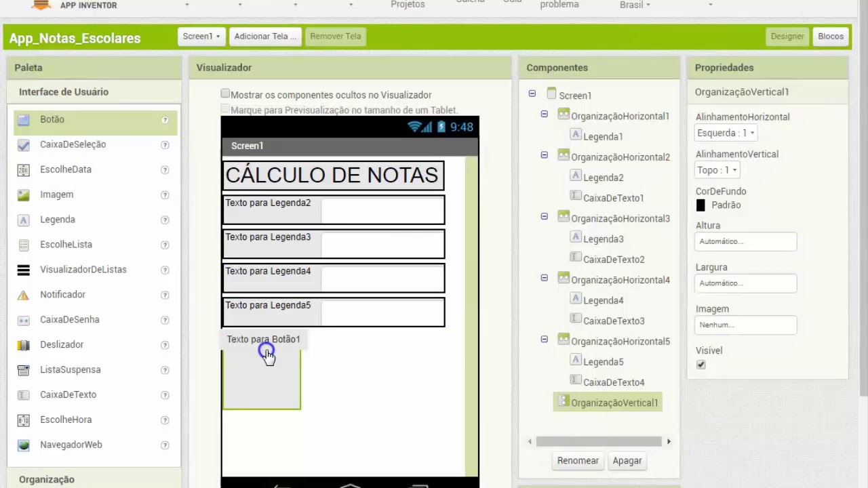Open CorDeFundo black color swatch
Viewport: 868px width, 488px height.
[x=701, y=205]
